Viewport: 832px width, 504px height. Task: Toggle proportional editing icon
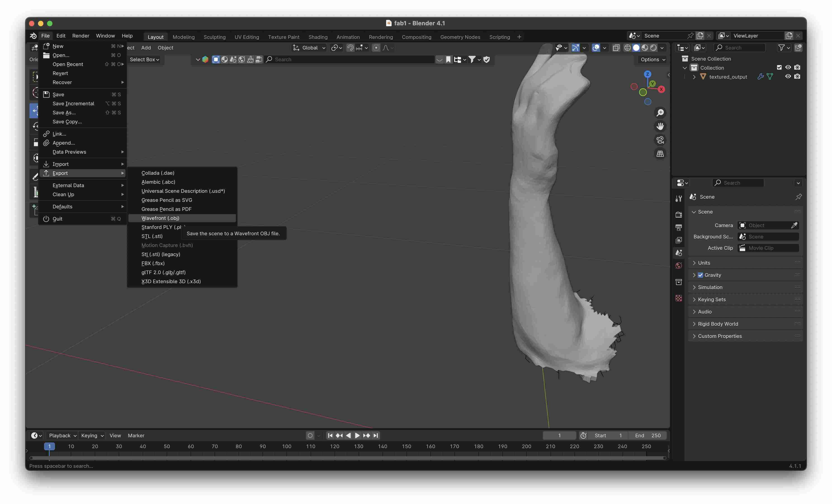point(376,48)
